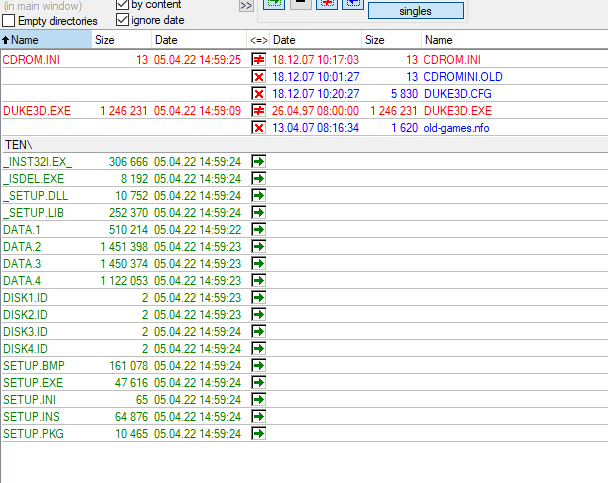Click the date 18.12.07 10:17:03
The width and height of the screenshot is (608, 483).
tap(316, 60)
